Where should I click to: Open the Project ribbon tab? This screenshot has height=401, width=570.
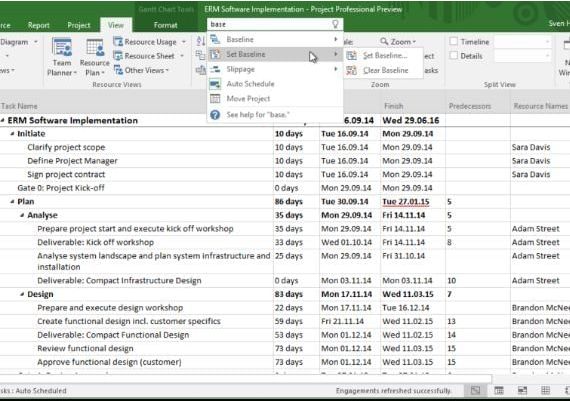79,25
